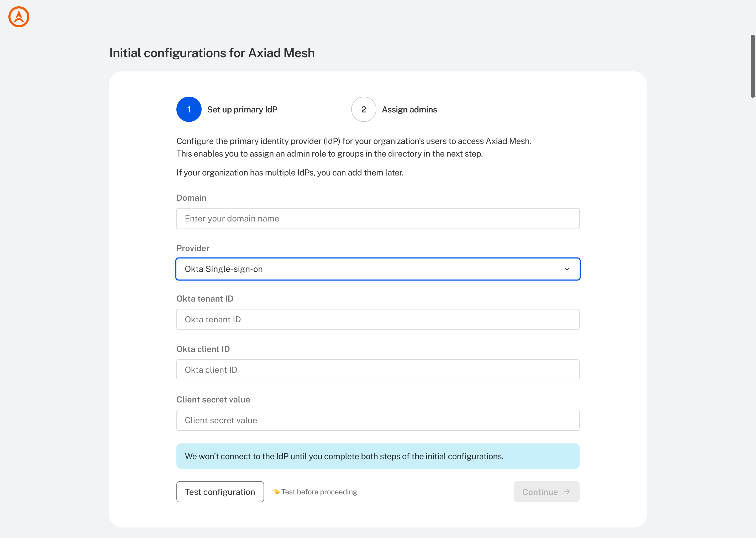This screenshot has width=756, height=538.
Task: Click the 'Test before proceeding' hint text
Action: [x=319, y=492]
